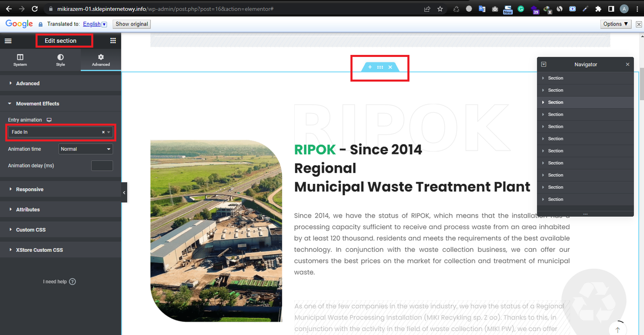Click the RIPOK - Since 2014 heading

click(358, 149)
